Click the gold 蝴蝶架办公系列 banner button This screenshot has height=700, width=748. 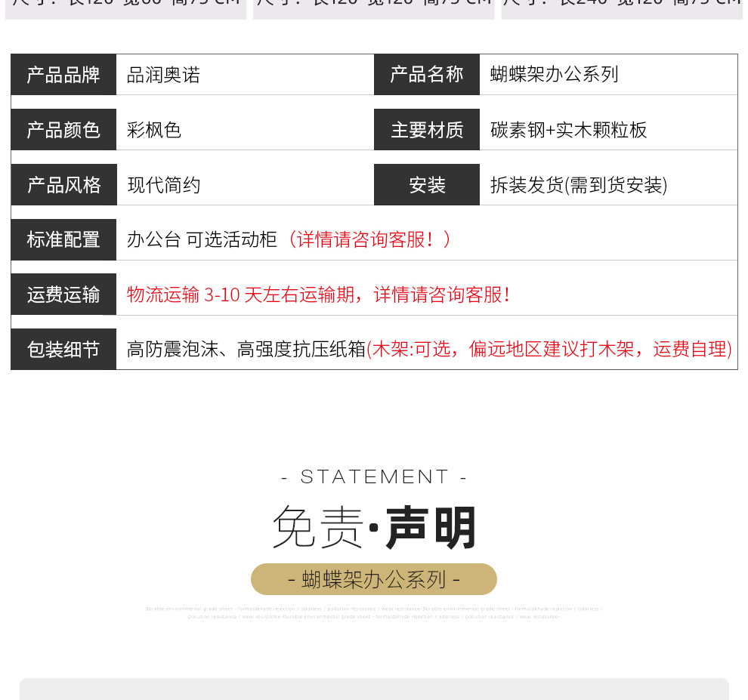pyautogui.click(x=373, y=579)
